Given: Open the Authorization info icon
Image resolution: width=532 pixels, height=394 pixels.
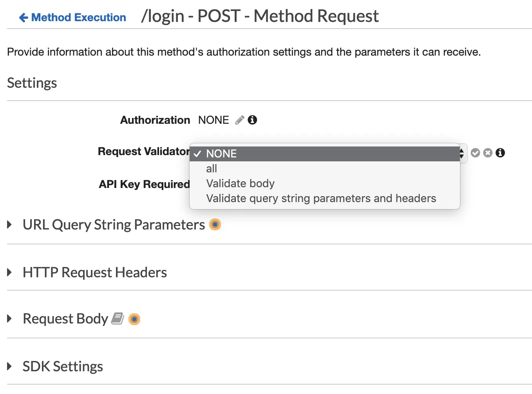Looking at the screenshot, I should pos(253,120).
